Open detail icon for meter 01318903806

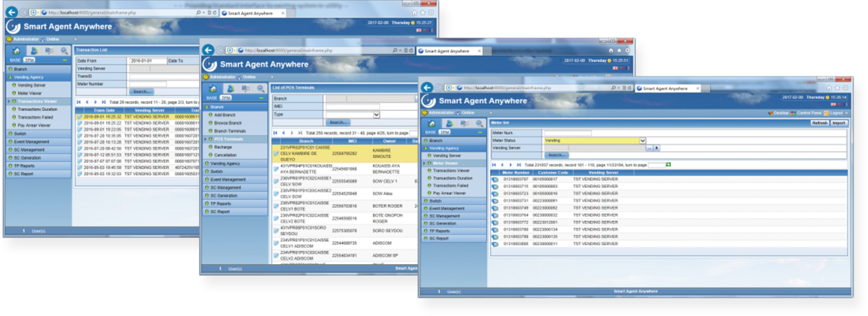point(495,243)
